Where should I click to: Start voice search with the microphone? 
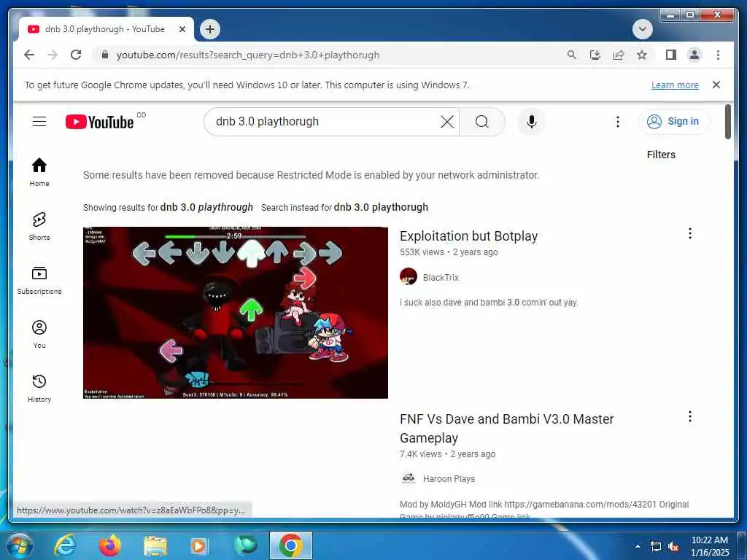tap(532, 122)
